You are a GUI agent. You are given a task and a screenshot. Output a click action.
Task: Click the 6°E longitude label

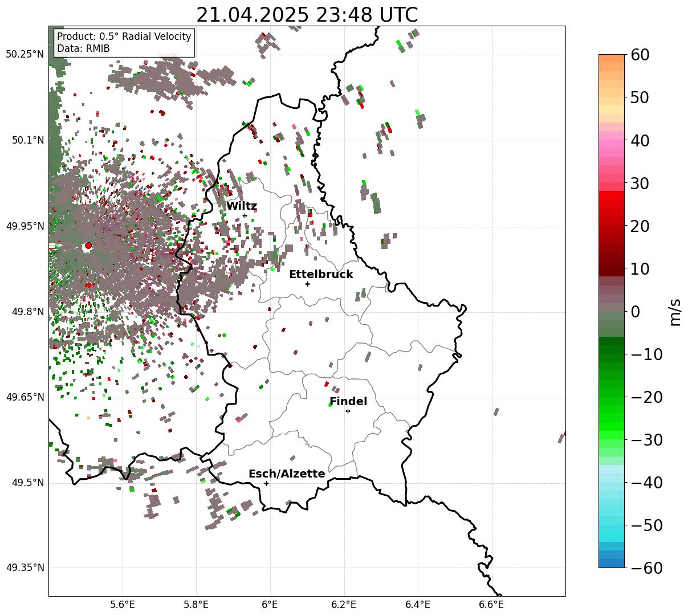click(270, 605)
